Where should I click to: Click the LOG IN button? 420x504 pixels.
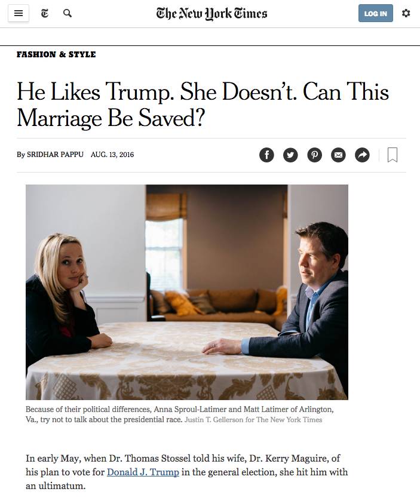tap(376, 13)
